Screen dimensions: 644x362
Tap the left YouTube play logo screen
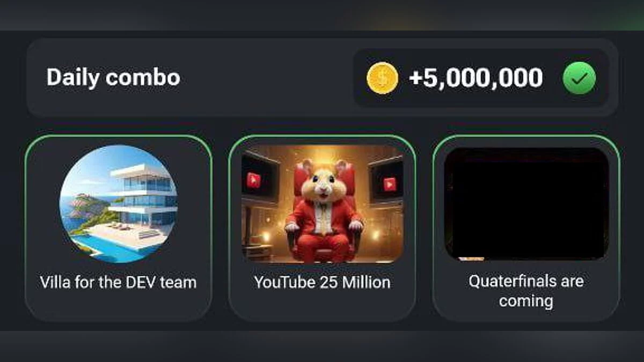[254, 181]
